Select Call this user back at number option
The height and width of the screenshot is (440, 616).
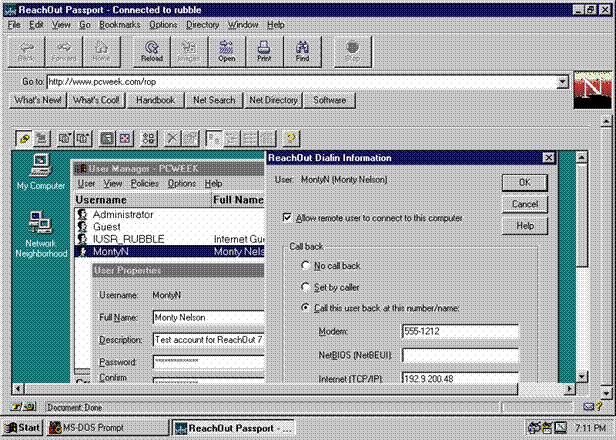tap(305, 307)
